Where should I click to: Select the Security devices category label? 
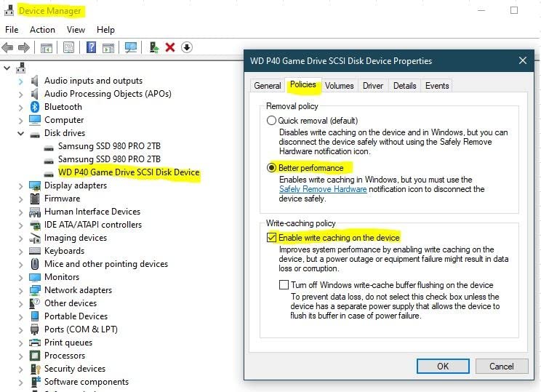75,369
